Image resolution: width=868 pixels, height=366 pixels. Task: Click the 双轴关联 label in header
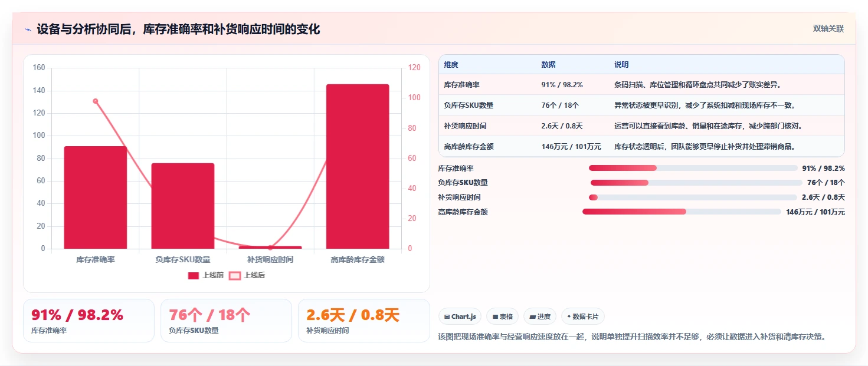(828, 28)
